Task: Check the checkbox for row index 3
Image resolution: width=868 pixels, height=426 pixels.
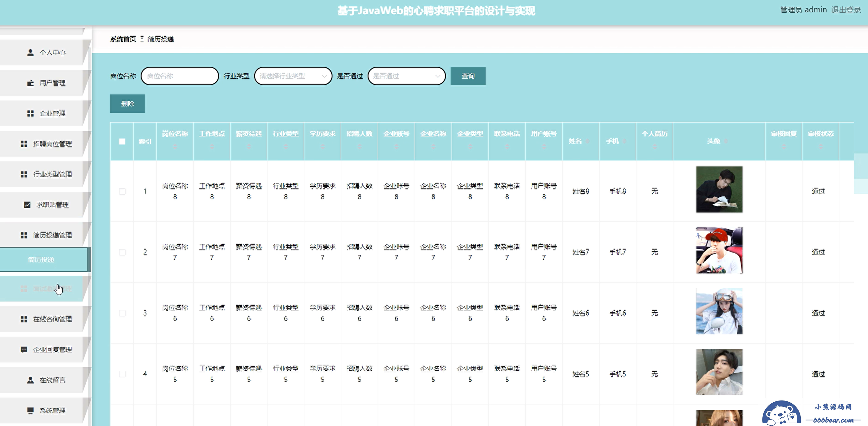Action: click(x=122, y=313)
